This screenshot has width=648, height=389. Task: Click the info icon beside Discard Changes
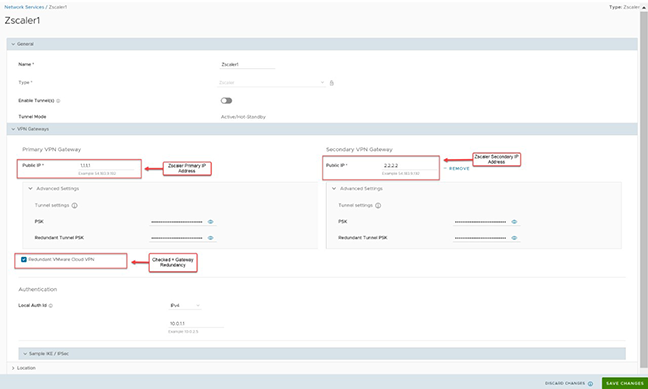click(x=590, y=384)
